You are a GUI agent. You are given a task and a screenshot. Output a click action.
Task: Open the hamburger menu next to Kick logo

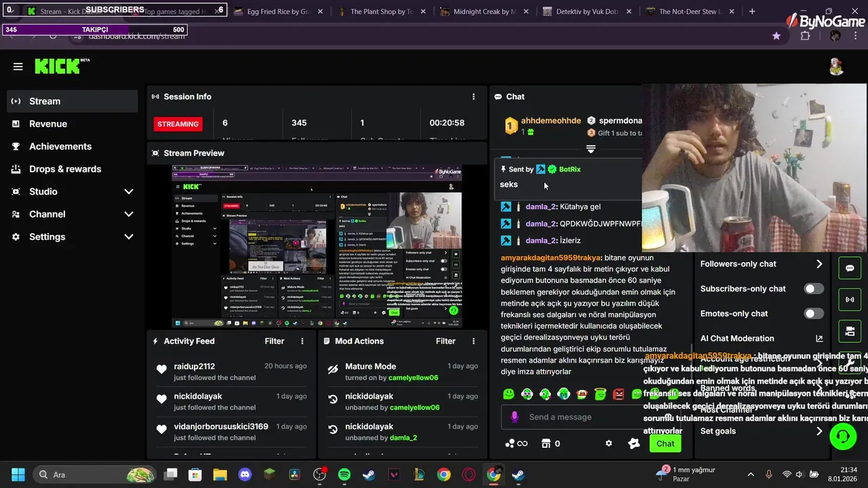click(18, 66)
